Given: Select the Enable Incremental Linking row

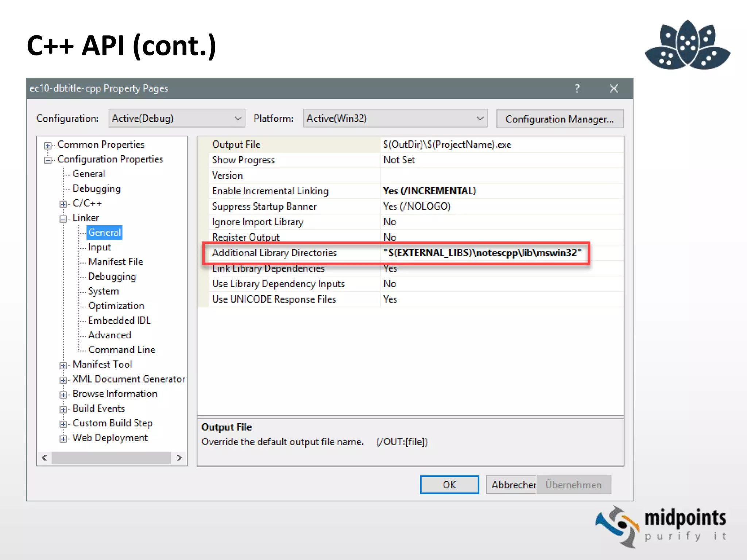Looking at the screenshot, I should (x=270, y=191).
